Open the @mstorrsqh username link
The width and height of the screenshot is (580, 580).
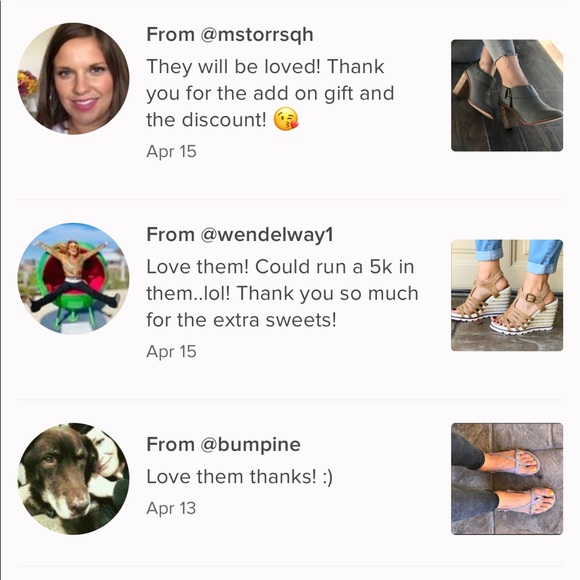coord(257,35)
